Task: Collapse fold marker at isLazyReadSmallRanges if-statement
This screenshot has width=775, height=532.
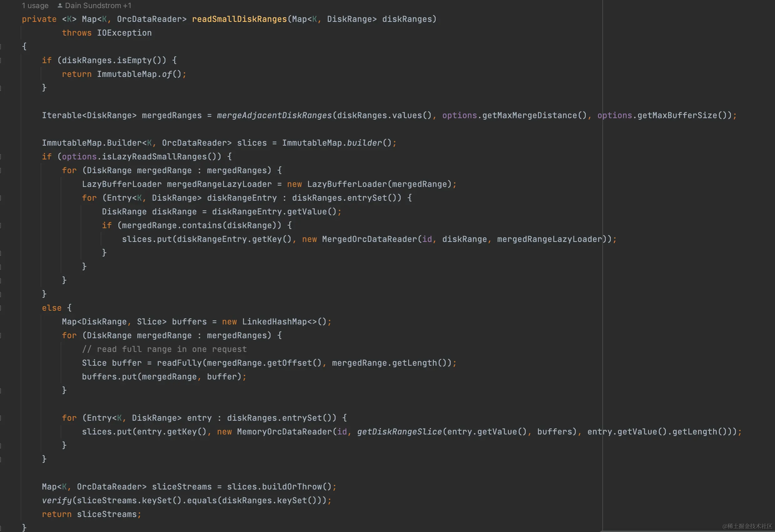Action: 1,156
